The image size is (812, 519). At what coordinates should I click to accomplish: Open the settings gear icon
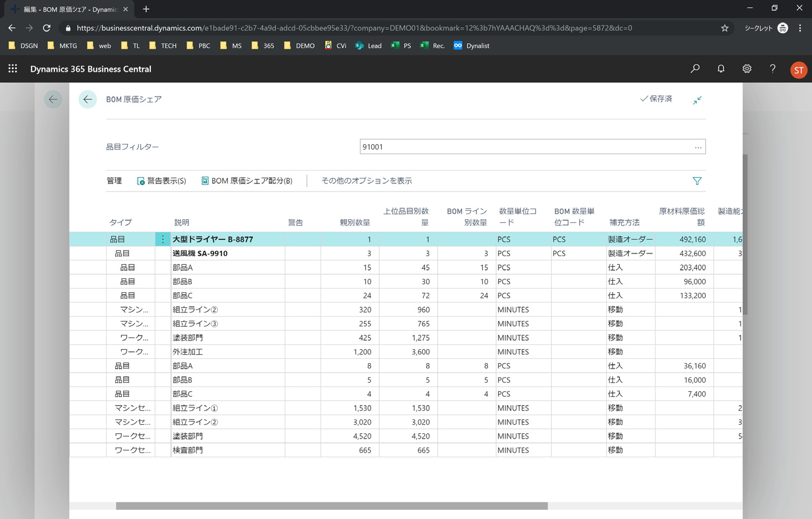746,68
